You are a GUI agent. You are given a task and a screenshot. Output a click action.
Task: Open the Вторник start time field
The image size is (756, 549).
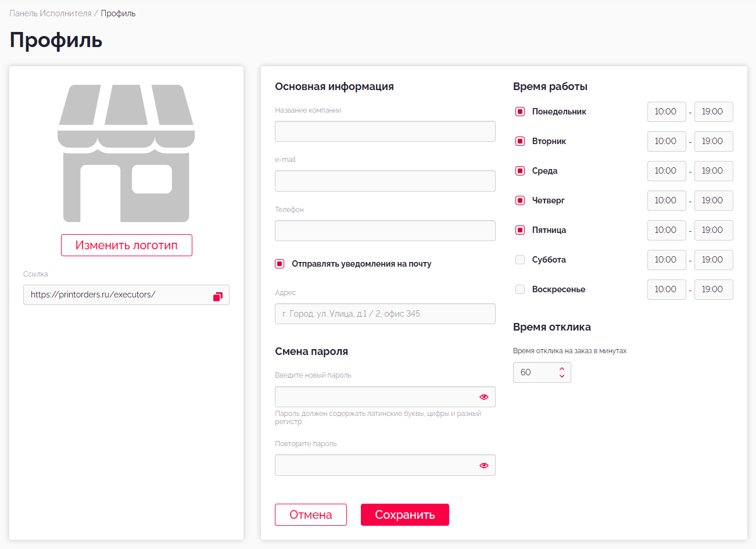(666, 141)
